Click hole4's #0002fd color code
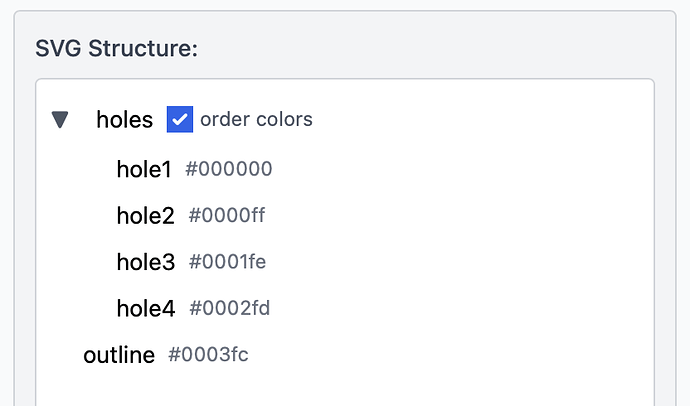Screen dimensions: 690x406 click(x=229, y=309)
